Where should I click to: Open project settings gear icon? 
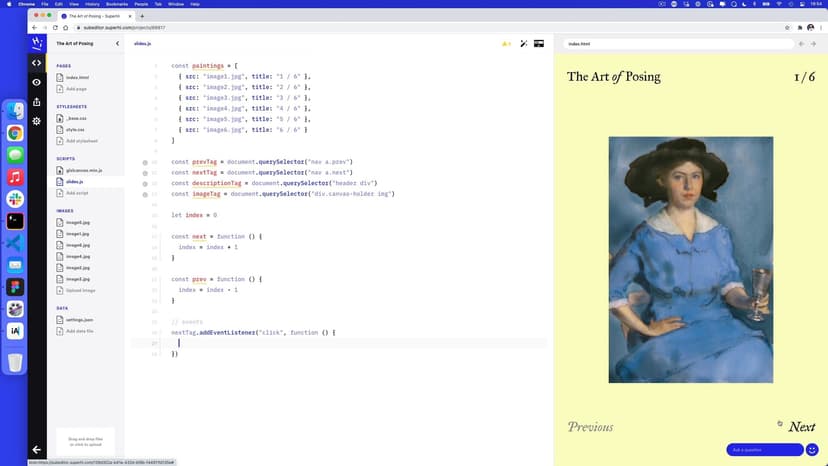pyautogui.click(x=37, y=121)
